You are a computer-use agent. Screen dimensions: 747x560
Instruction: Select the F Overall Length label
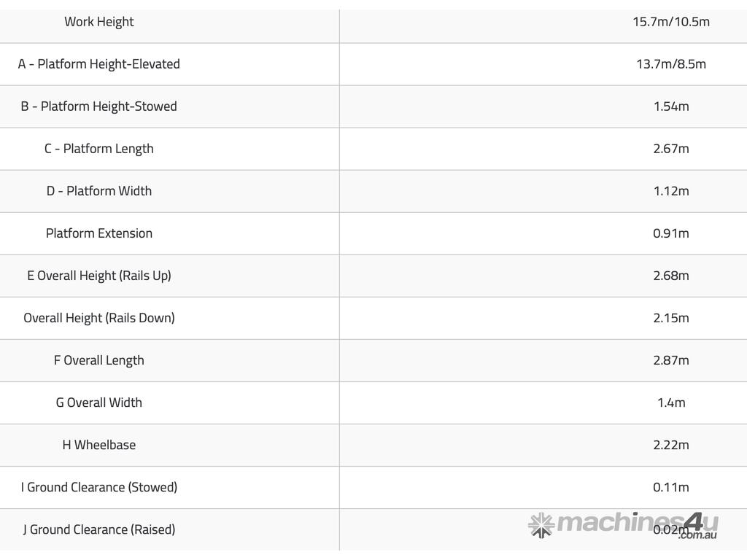(99, 359)
